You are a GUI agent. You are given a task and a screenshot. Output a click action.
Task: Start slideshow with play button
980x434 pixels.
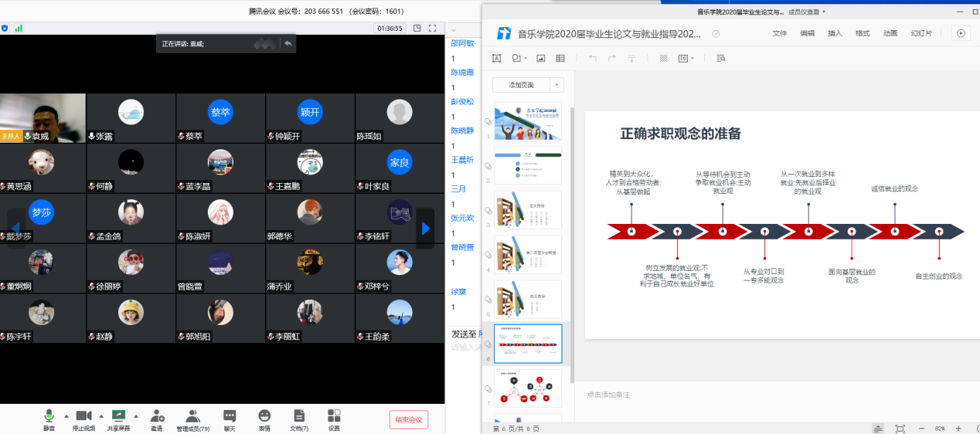point(961,33)
